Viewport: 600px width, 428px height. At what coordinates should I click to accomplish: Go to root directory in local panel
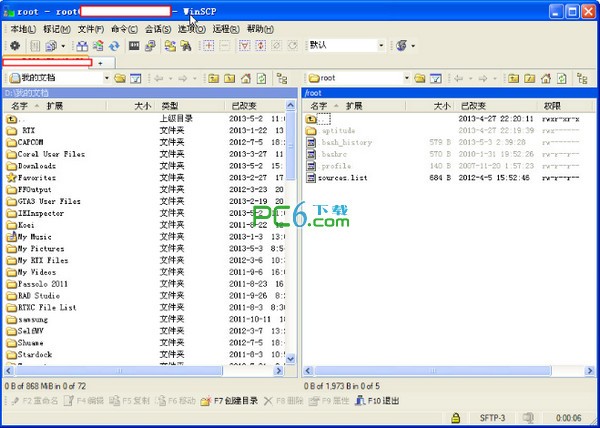tap(229, 78)
